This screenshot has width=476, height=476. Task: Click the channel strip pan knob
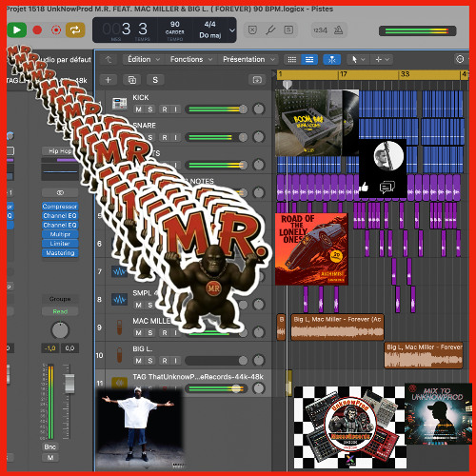coord(60,330)
